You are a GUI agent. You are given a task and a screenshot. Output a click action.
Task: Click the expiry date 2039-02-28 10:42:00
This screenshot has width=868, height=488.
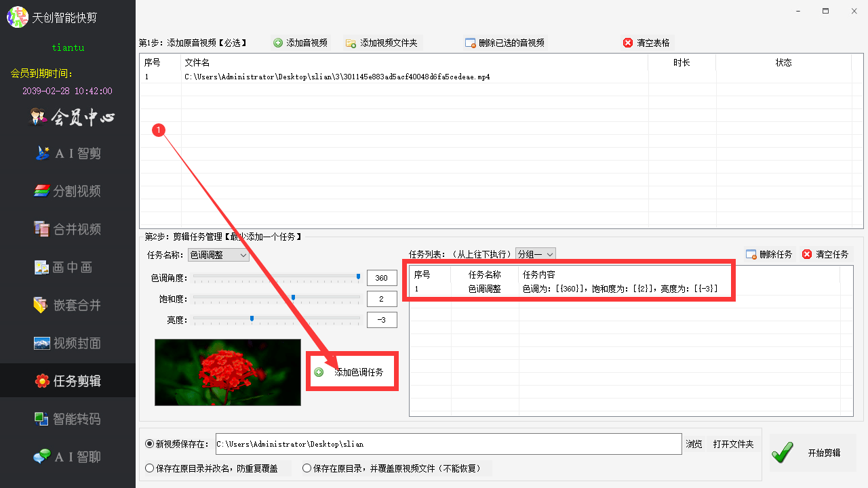coord(67,91)
